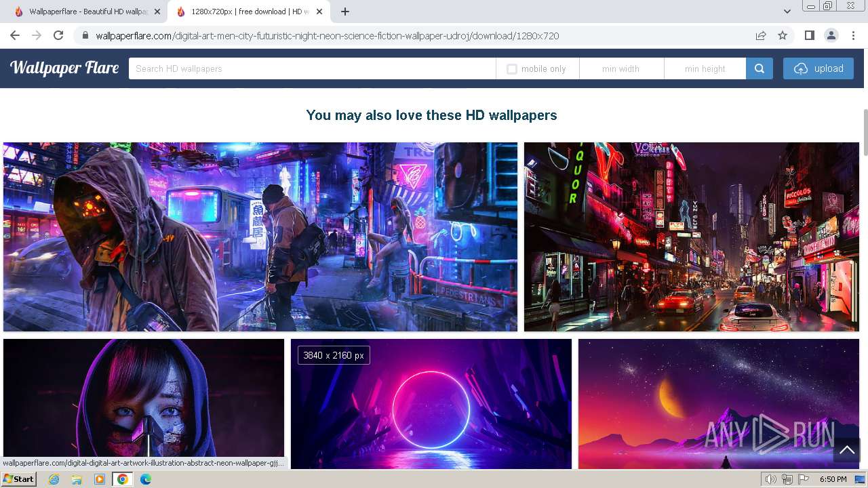This screenshot has width=868, height=488.
Task: Click the heading You may also love these HD wallpapers
Action: pyautogui.click(x=431, y=115)
